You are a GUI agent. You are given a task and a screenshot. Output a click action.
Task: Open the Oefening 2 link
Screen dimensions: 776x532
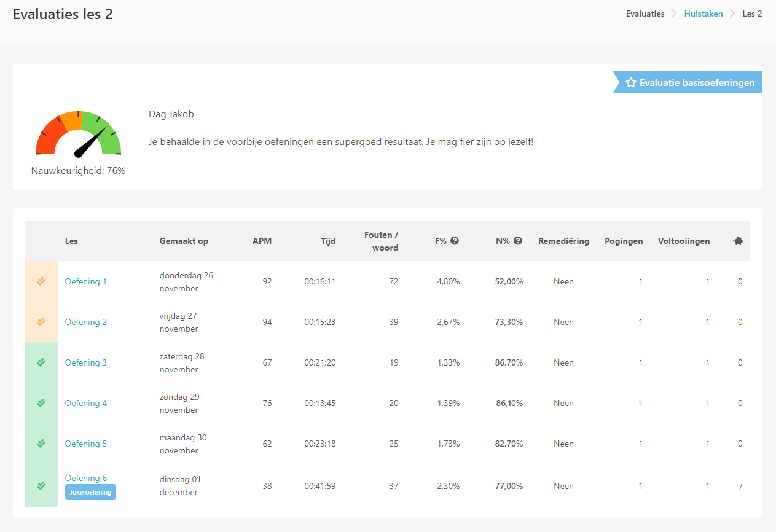[x=86, y=322]
